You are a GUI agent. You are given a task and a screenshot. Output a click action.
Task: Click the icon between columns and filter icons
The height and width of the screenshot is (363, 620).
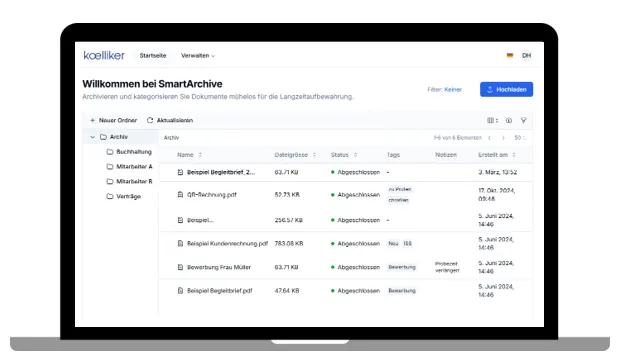pos(509,121)
